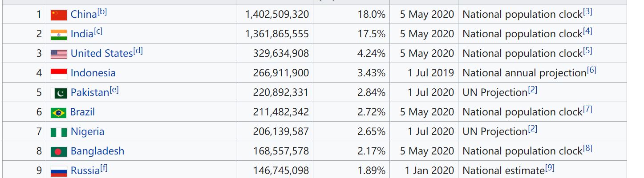Open reference [3] for China's source

(x=587, y=12)
